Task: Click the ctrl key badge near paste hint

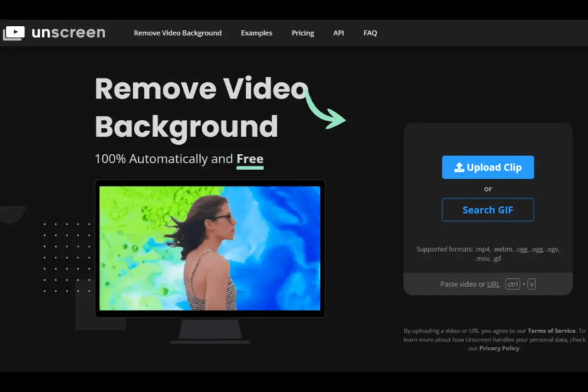Action: [513, 284]
